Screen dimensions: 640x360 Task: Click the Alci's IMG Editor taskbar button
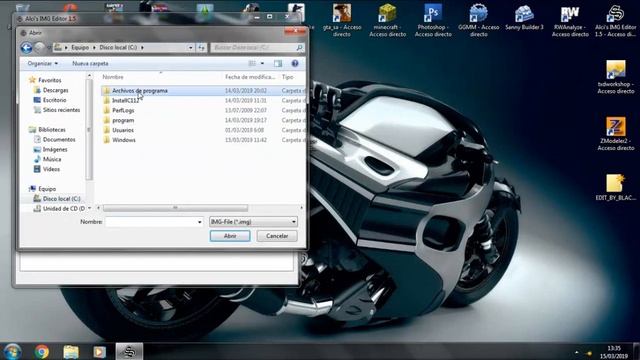pos(129,351)
